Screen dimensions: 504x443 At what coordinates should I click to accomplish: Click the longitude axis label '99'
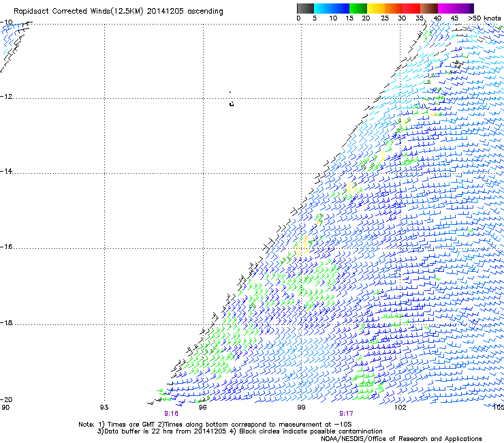pyautogui.click(x=301, y=408)
